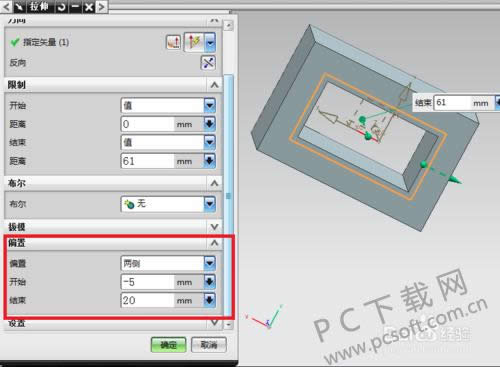Click the reset icon in title bar
This screenshot has height=367, width=500.
[x=61, y=7]
